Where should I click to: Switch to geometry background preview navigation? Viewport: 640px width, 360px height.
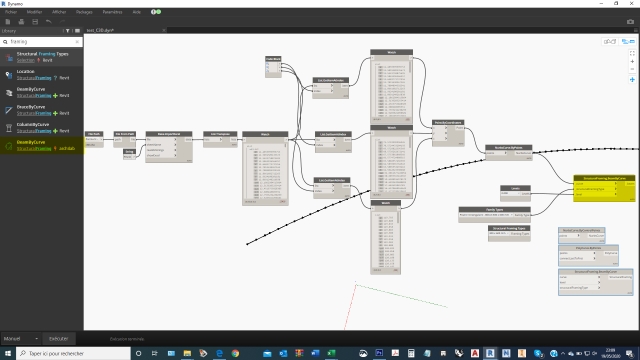click(x=610, y=42)
